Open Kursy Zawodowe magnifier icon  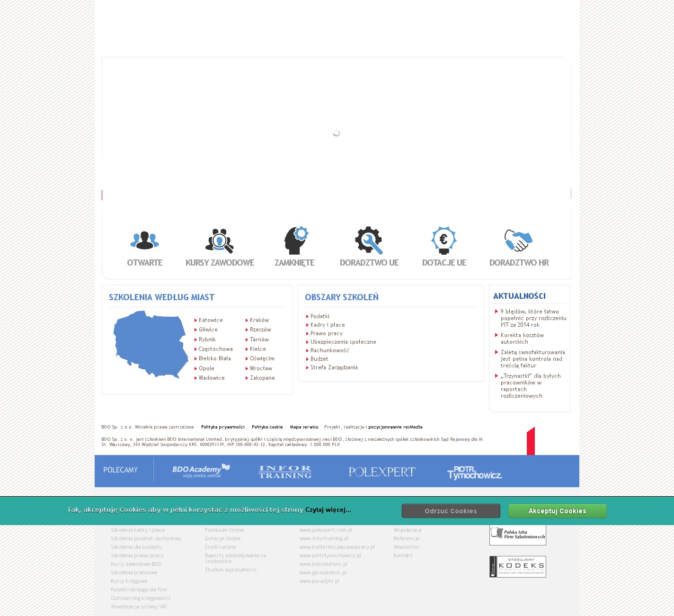coord(220,241)
